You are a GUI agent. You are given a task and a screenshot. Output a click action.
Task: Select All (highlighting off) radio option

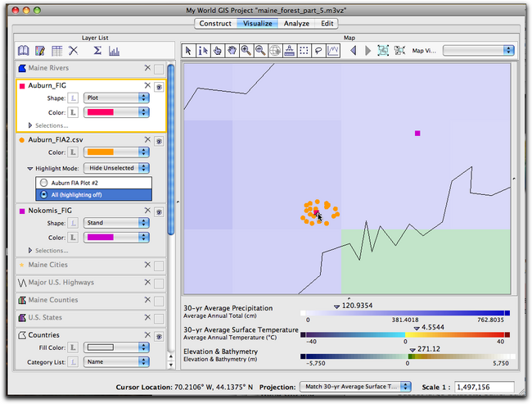[43, 195]
